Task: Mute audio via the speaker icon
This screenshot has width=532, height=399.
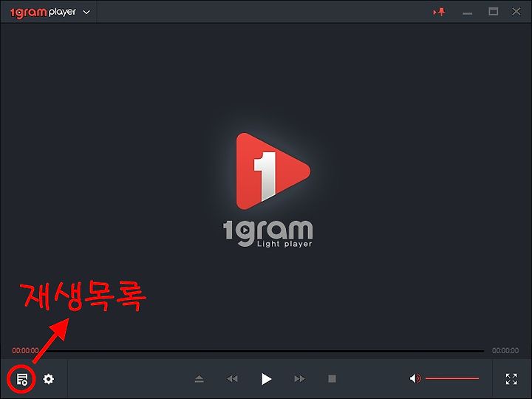Action: (415, 378)
